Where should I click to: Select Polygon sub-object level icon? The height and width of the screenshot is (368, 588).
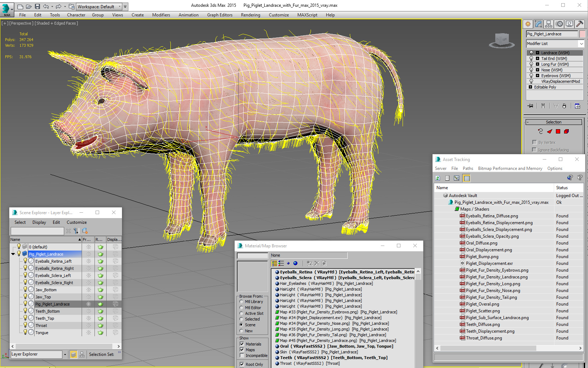click(558, 131)
